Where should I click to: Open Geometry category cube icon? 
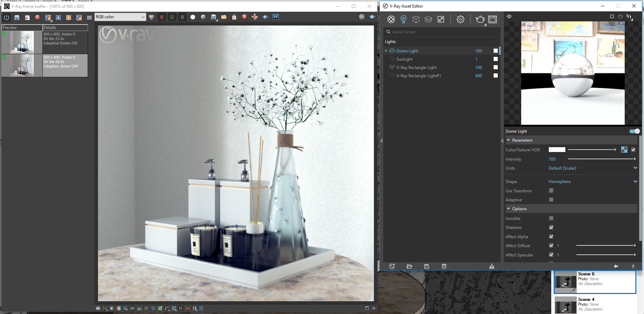click(416, 19)
